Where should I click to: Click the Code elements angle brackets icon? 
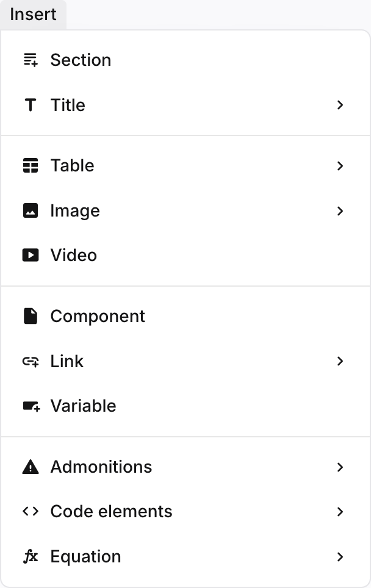point(31,511)
